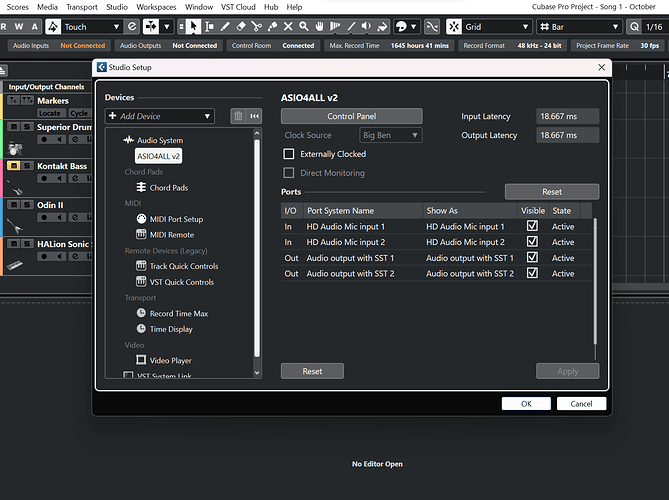
Task: Open the Bar grid type dropdown
Action: point(579,26)
